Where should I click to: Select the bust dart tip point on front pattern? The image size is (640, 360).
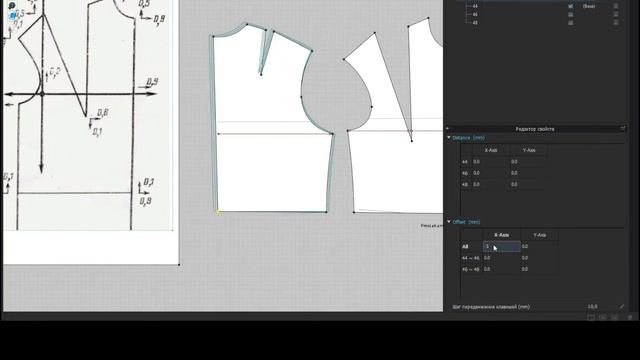[x=411, y=141]
